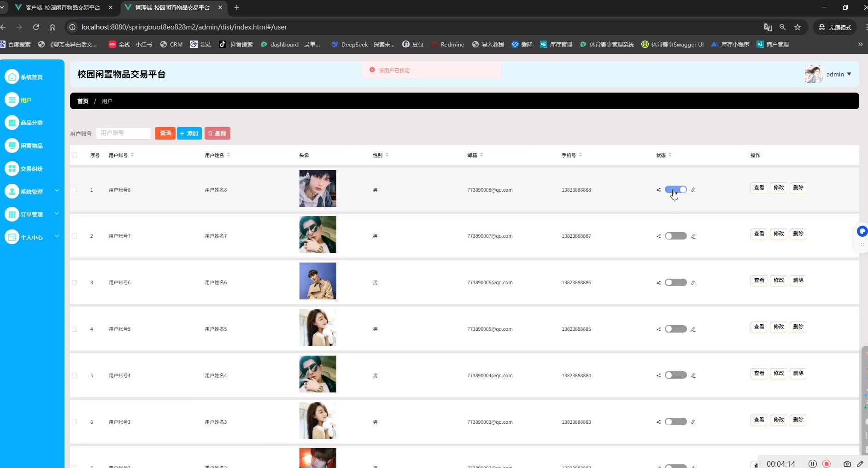The width and height of the screenshot is (868, 468).
Task: Open the browser tab search dropdown
Action: 2,7
